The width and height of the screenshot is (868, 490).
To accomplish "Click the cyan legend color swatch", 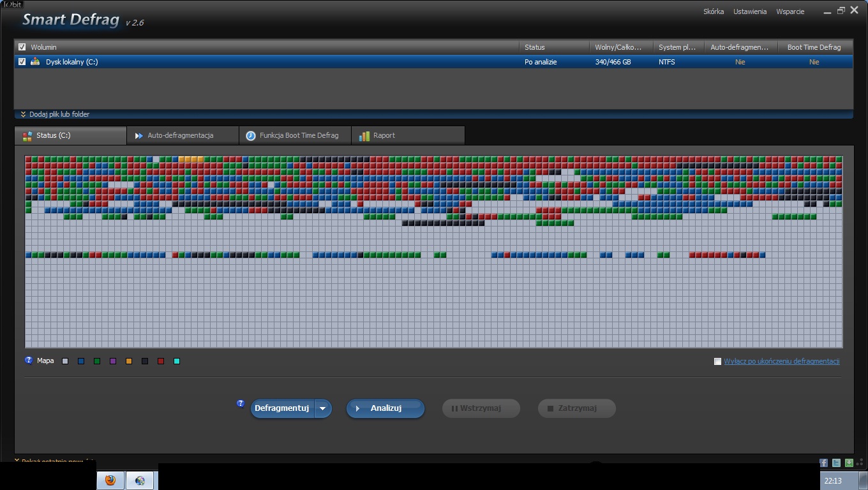I will (x=177, y=361).
